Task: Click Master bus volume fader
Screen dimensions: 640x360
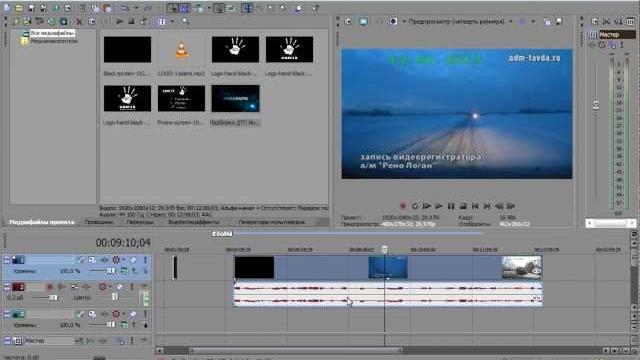Action: pyautogui.click(x=596, y=105)
